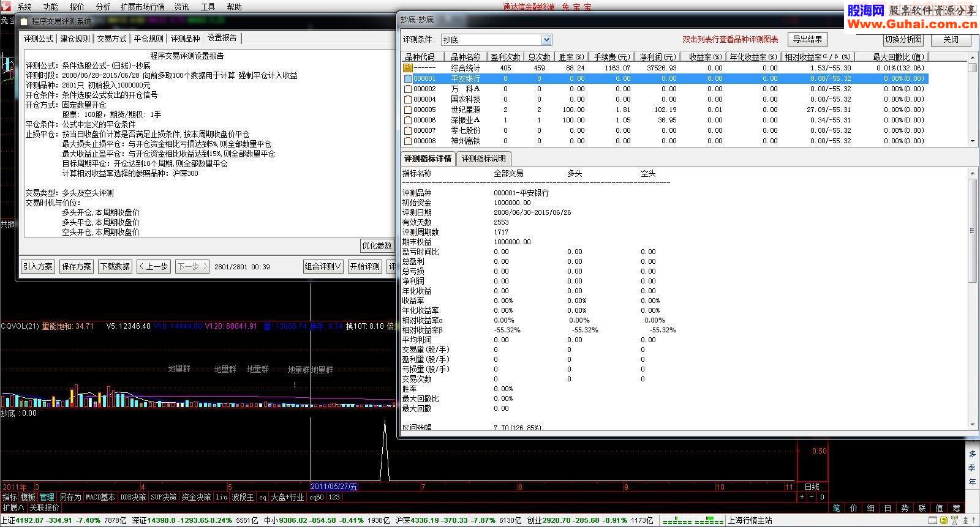This screenshot has width=980, height=527.
Task: Switch to the 建仓规则 tab
Action: pyautogui.click(x=75, y=39)
